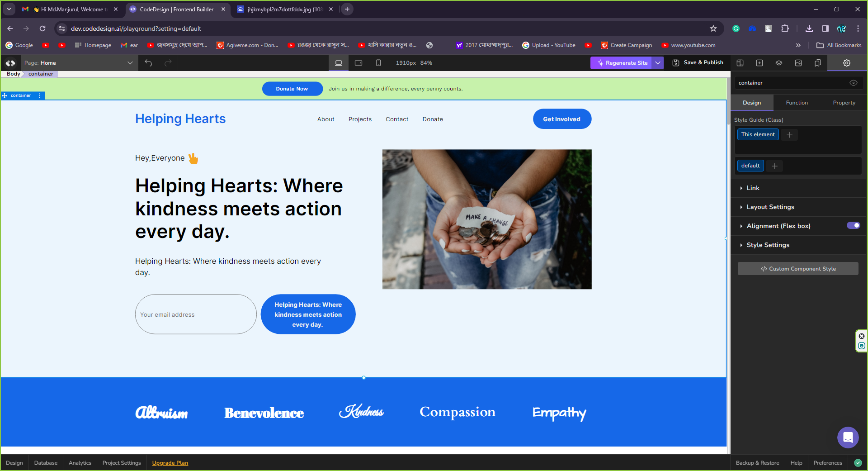Reload the browser page
This screenshot has width=868, height=471.
(42, 29)
